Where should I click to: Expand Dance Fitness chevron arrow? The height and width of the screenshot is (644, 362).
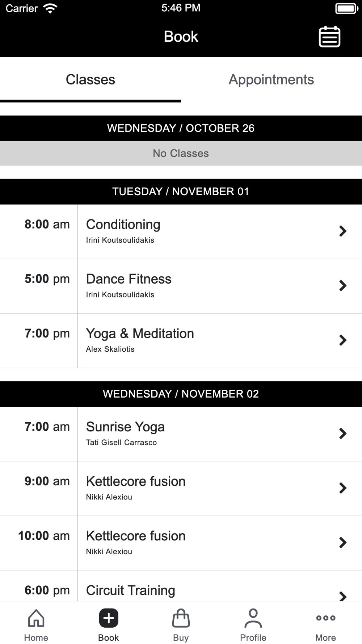click(x=343, y=286)
